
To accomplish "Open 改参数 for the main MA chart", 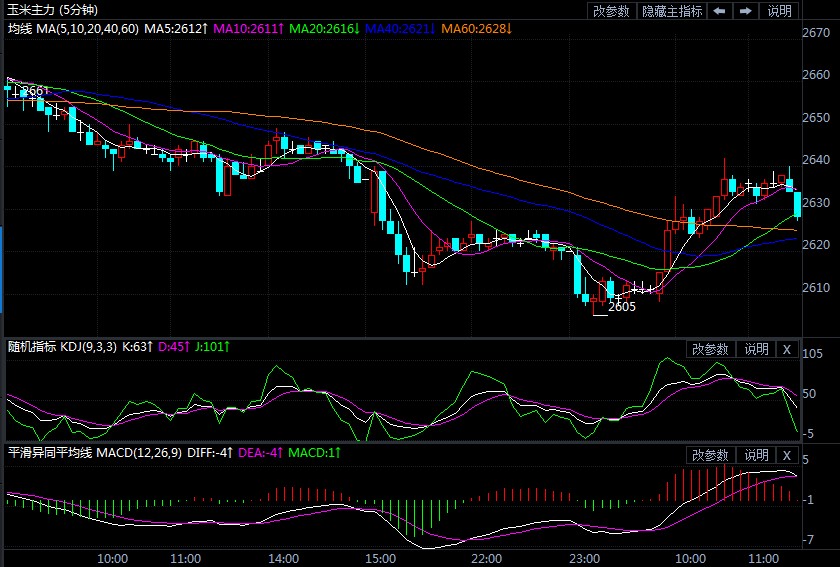I will pos(611,11).
